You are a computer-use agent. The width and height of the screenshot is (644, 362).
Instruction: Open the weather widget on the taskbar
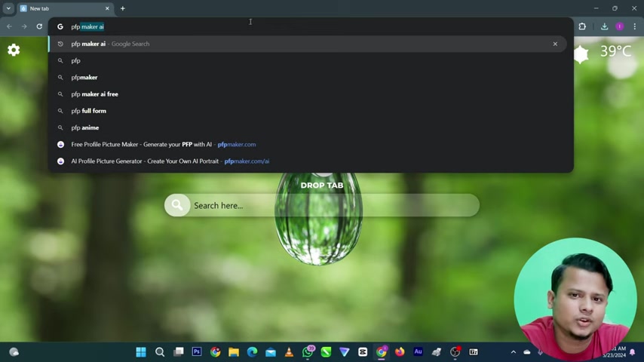pyautogui.click(x=14, y=352)
